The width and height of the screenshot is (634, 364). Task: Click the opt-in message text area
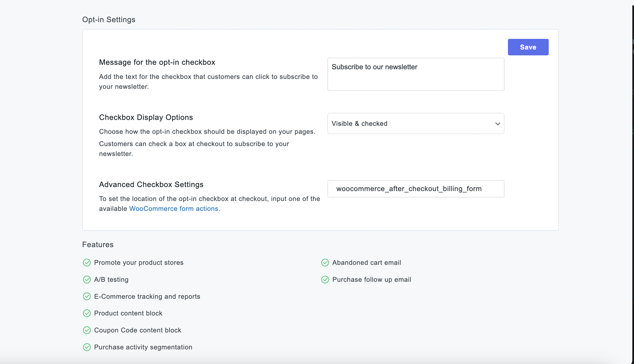pos(416,74)
